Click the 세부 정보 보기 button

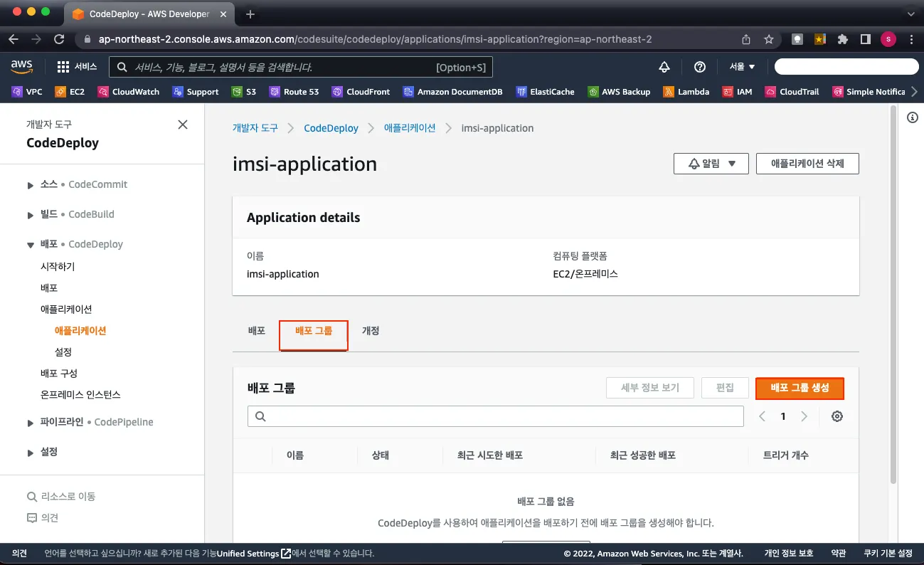pos(650,388)
